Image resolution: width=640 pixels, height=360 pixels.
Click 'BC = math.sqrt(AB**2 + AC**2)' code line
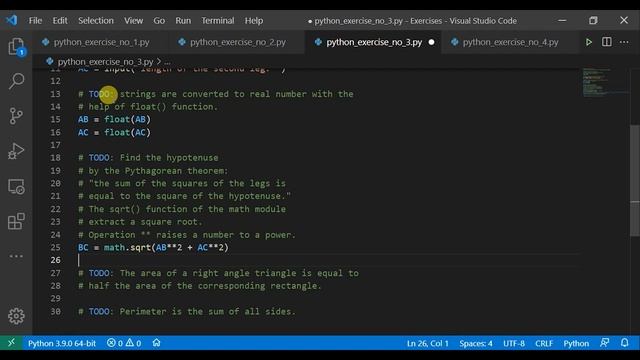153,247
